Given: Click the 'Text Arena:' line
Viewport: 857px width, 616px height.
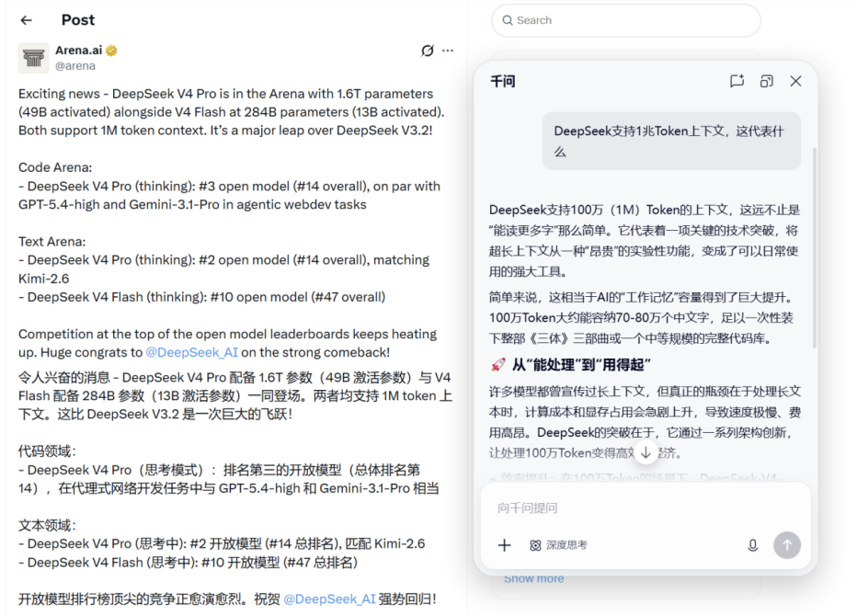Looking at the screenshot, I should [x=51, y=242].
